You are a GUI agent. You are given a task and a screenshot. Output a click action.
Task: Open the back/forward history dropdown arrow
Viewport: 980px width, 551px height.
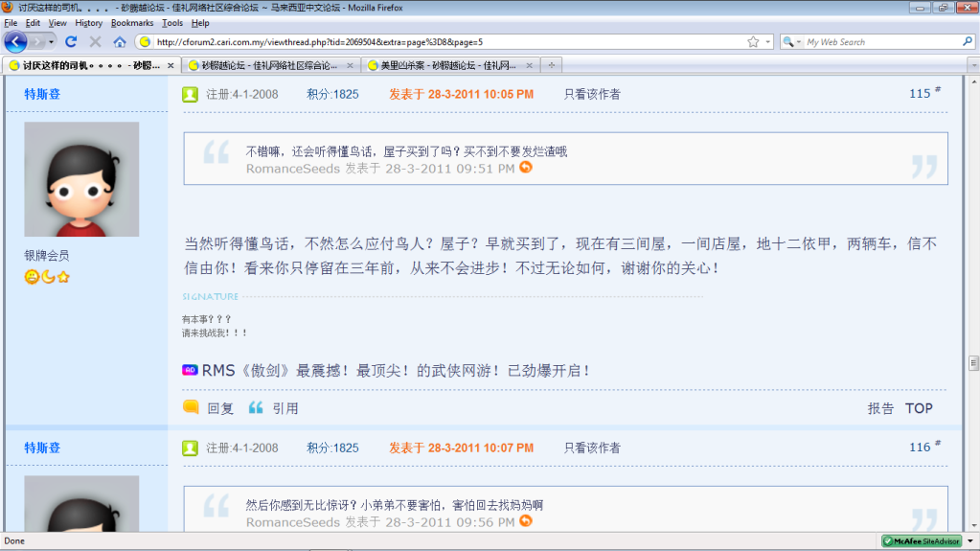(x=50, y=42)
